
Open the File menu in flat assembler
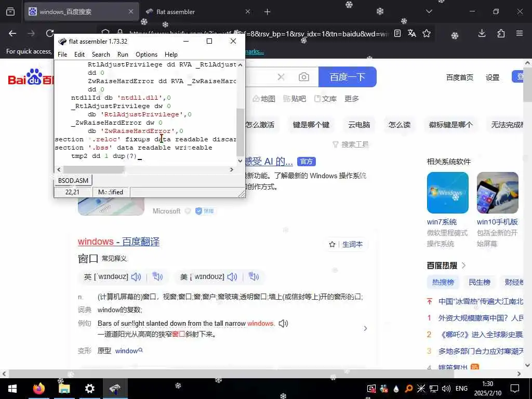click(62, 54)
